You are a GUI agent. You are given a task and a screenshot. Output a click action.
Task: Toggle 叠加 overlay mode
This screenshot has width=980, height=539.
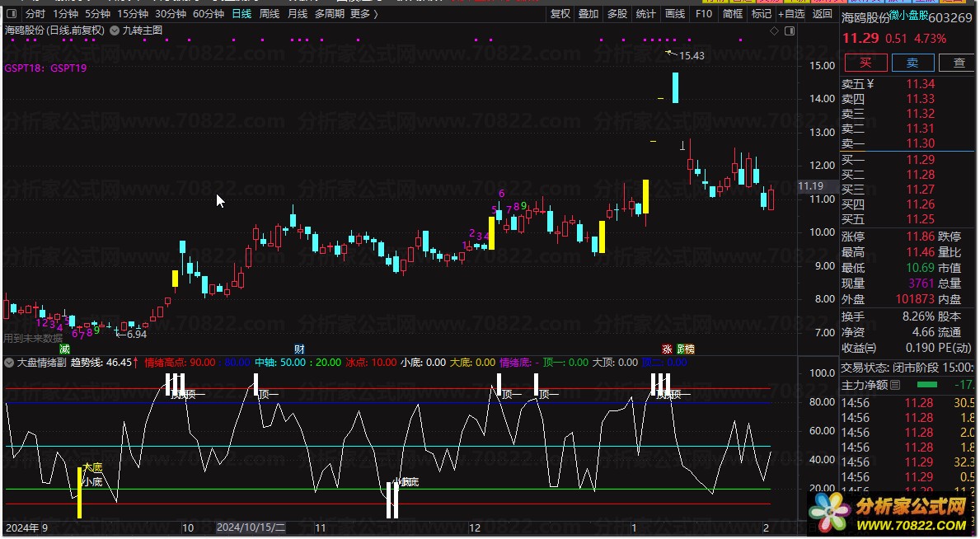pos(588,14)
